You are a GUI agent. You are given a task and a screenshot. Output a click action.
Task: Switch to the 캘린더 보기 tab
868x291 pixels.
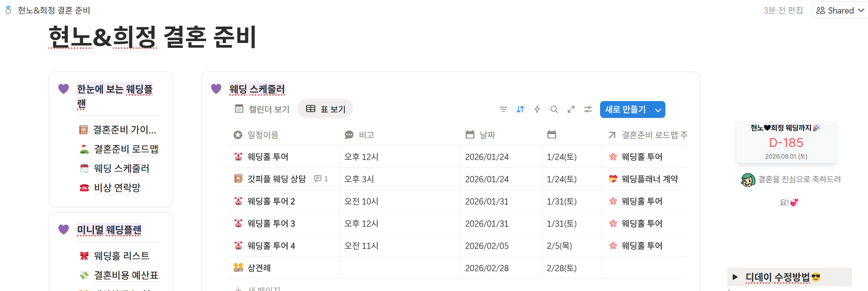[262, 109]
